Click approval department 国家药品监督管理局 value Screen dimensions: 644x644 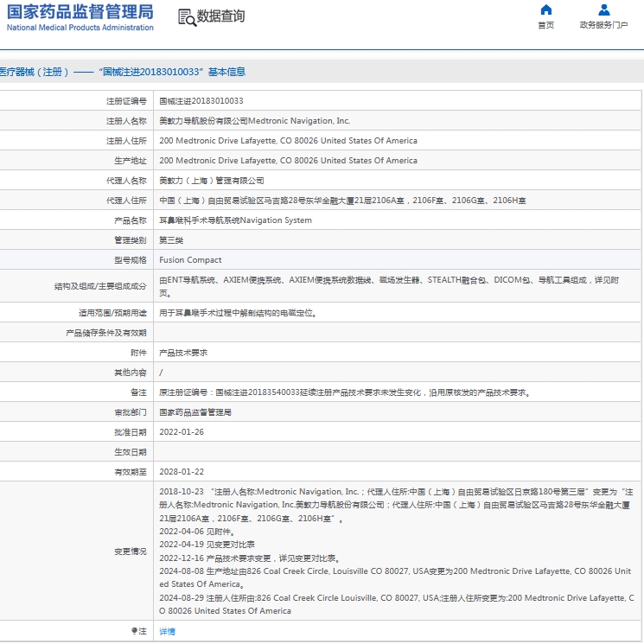click(195, 412)
